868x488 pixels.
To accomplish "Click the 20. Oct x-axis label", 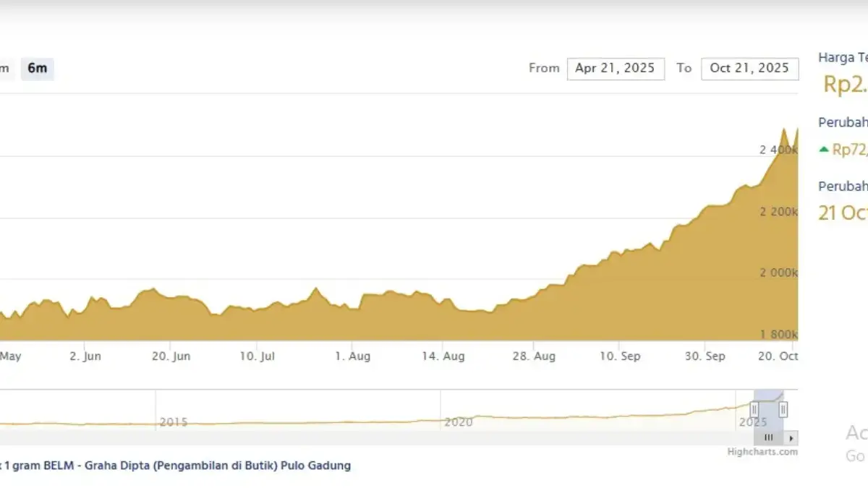I will [x=777, y=356].
